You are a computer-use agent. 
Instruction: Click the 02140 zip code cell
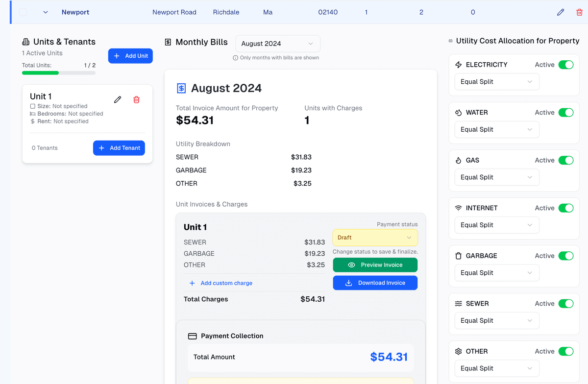point(328,12)
